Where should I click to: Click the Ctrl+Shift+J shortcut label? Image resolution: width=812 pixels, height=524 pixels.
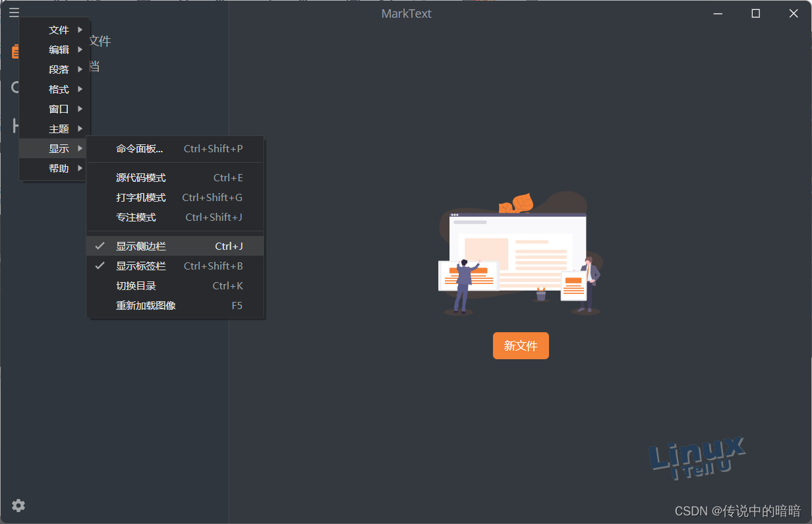214,217
